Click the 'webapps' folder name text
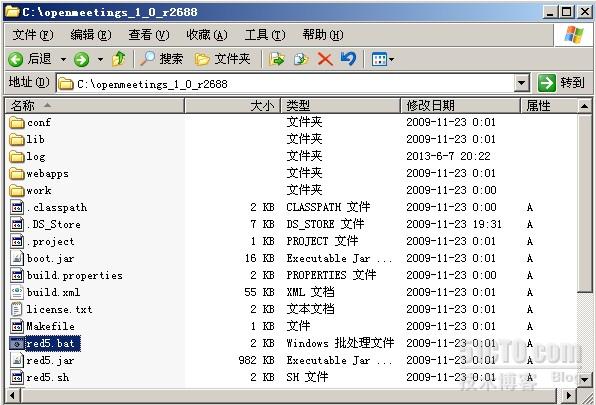The width and height of the screenshot is (596, 405). [x=48, y=174]
